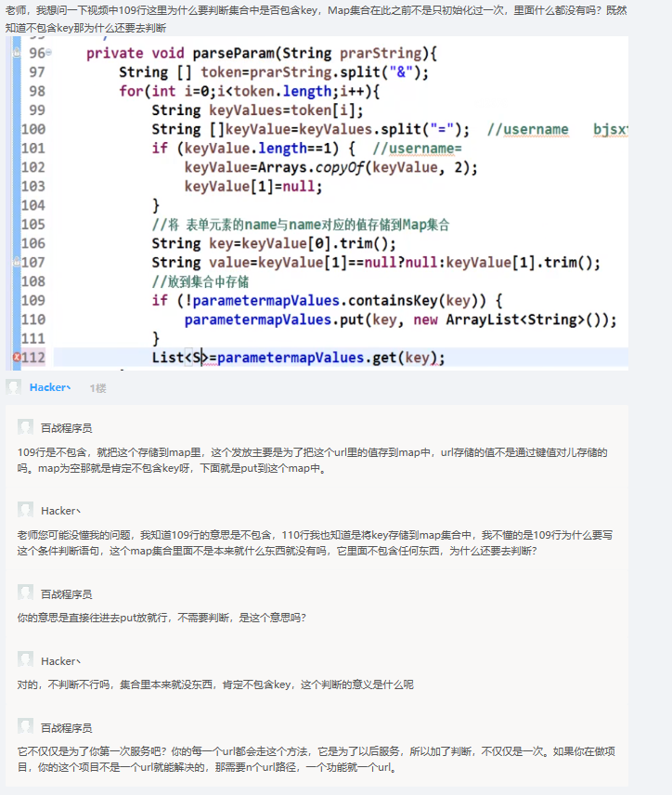Click code line 'keyValue=Arrays.copyOf(keyValue, 2);'
This screenshot has width=672, height=795.
pyautogui.click(x=331, y=167)
